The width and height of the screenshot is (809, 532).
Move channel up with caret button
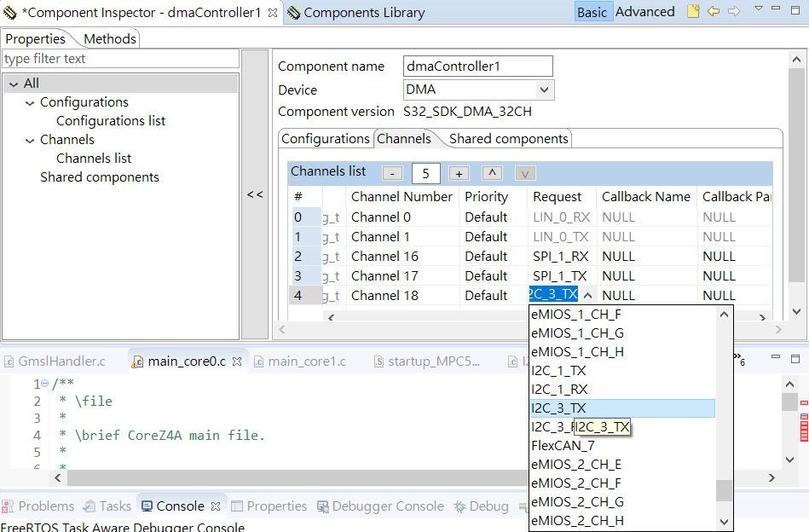[492, 173]
